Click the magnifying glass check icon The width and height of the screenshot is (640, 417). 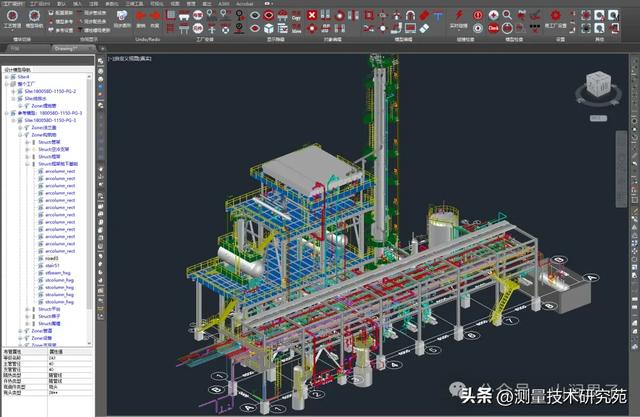507,15
